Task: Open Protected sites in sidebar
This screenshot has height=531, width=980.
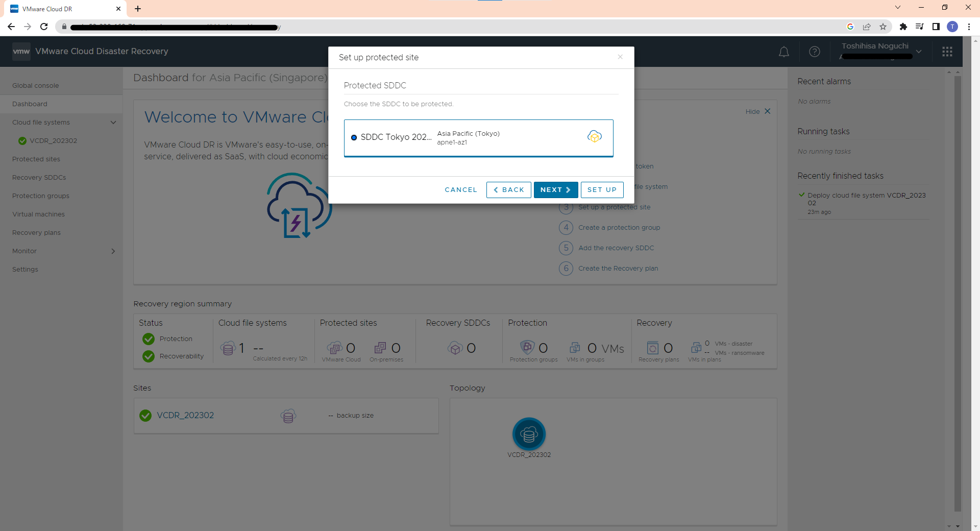Action: [x=36, y=159]
